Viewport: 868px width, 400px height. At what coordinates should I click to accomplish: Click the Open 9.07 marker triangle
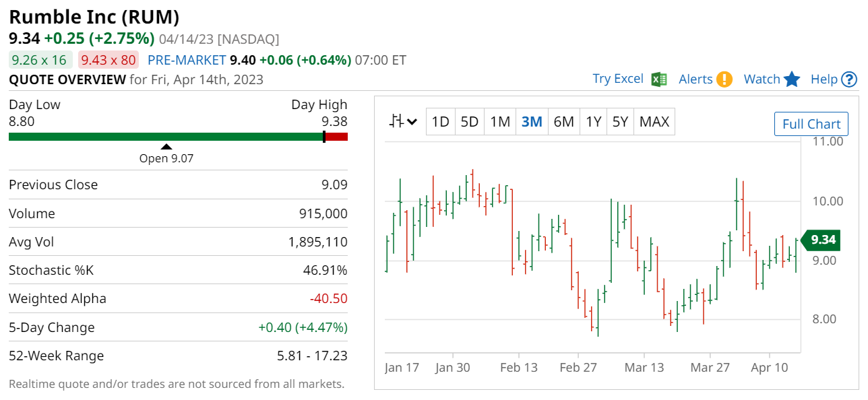tap(166, 146)
